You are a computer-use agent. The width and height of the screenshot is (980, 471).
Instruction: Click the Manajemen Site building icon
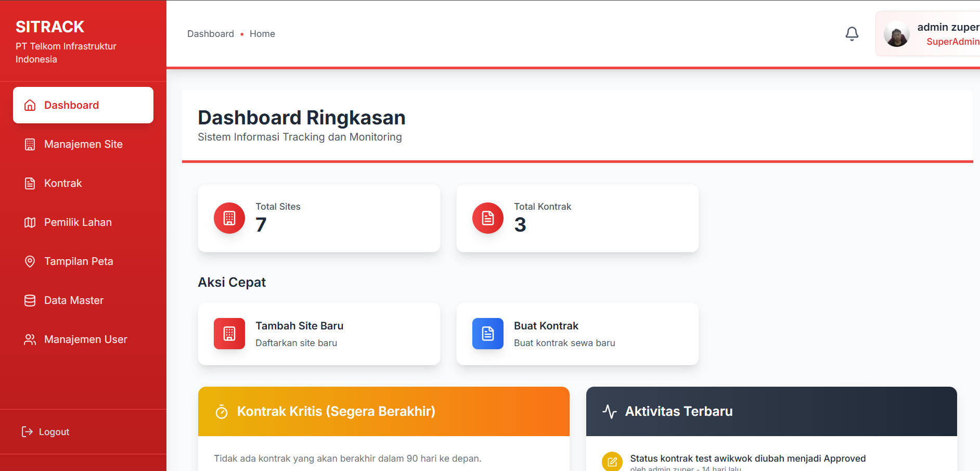pos(30,144)
